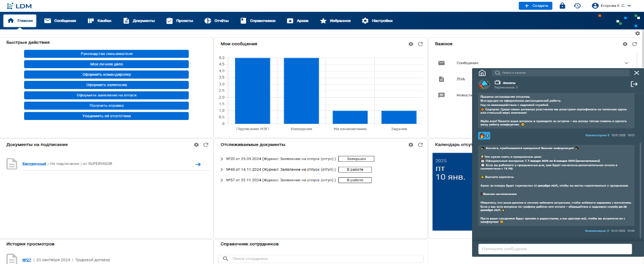Image resolution: width=644 pixels, height=264 pixels.
Task: Open settings gear of Важное widget
Action: click(625, 44)
